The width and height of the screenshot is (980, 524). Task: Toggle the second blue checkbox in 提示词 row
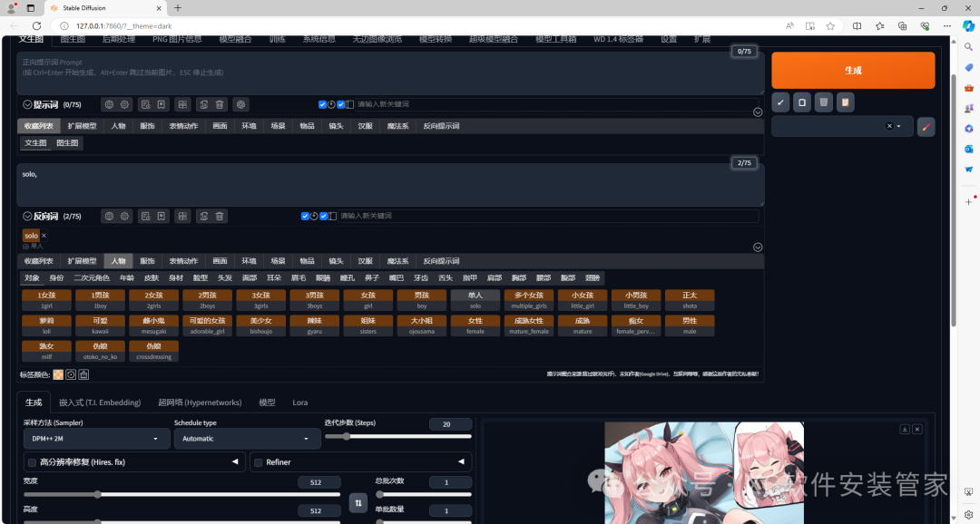tap(341, 104)
